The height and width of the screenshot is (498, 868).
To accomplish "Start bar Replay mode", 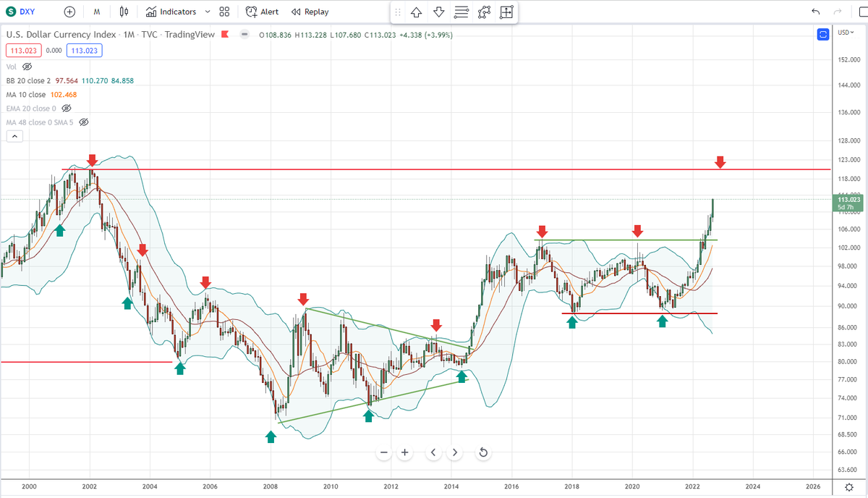I will click(310, 12).
